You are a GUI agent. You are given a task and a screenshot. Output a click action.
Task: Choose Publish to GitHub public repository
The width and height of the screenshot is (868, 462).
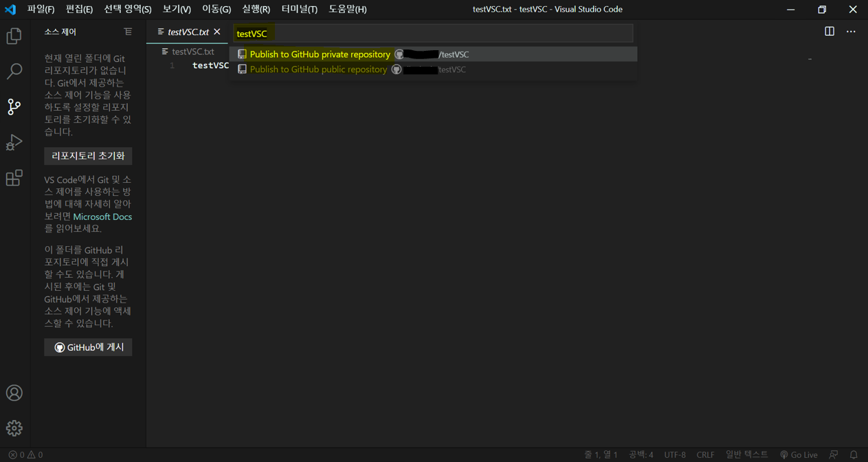(433, 69)
